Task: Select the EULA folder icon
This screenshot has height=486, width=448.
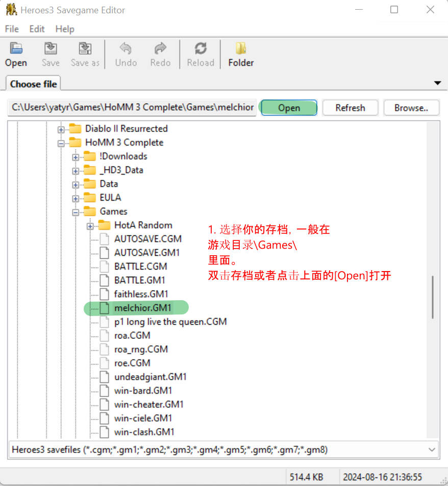Action: click(90, 198)
